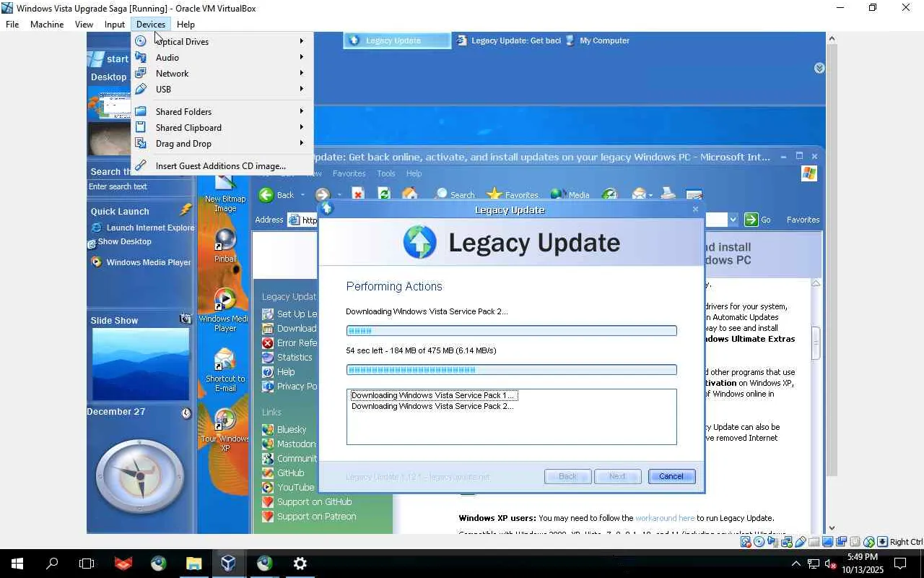This screenshot has height=578, width=924.
Task: Open the VirtualBox Help menu
Action: (186, 24)
